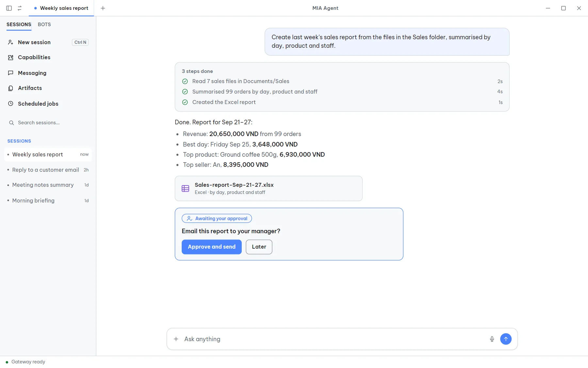This screenshot has width=588, height=368.
Task: Open Scheduled jobs from the sidebar
Action: click(x=48, y=104)
